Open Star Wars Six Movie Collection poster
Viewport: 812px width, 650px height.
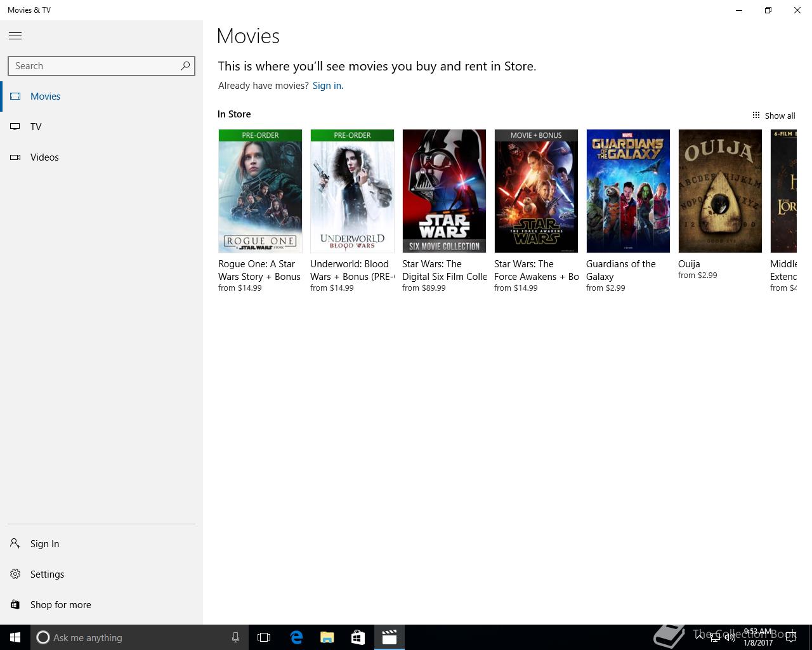click(444, 191)
